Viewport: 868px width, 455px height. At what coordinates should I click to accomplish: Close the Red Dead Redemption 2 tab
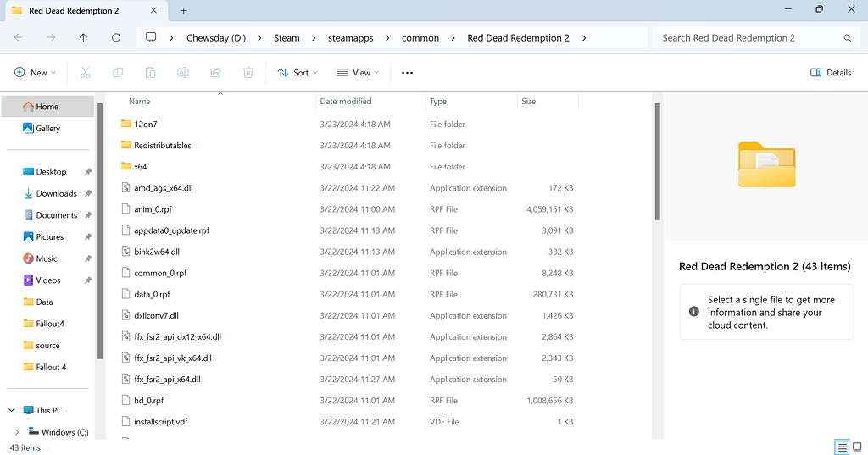pyautogui.click(x=153, y=10)
